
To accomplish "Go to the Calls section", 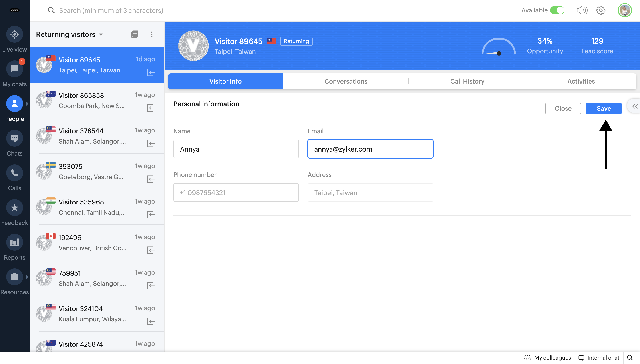I will coord(14,173).
